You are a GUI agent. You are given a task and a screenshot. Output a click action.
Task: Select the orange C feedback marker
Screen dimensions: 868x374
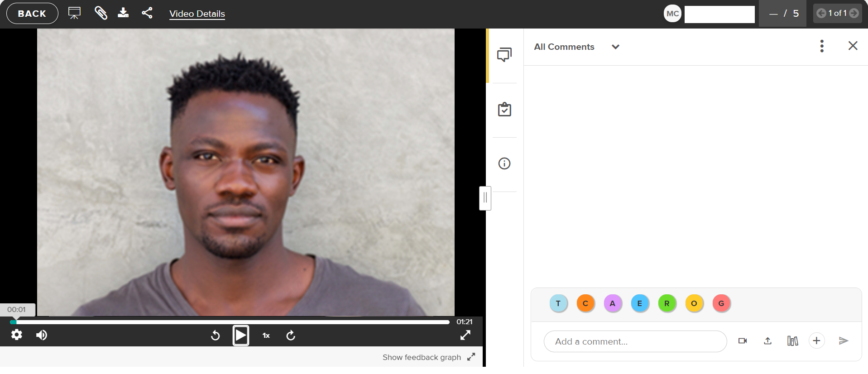click(x=585, y=303)
